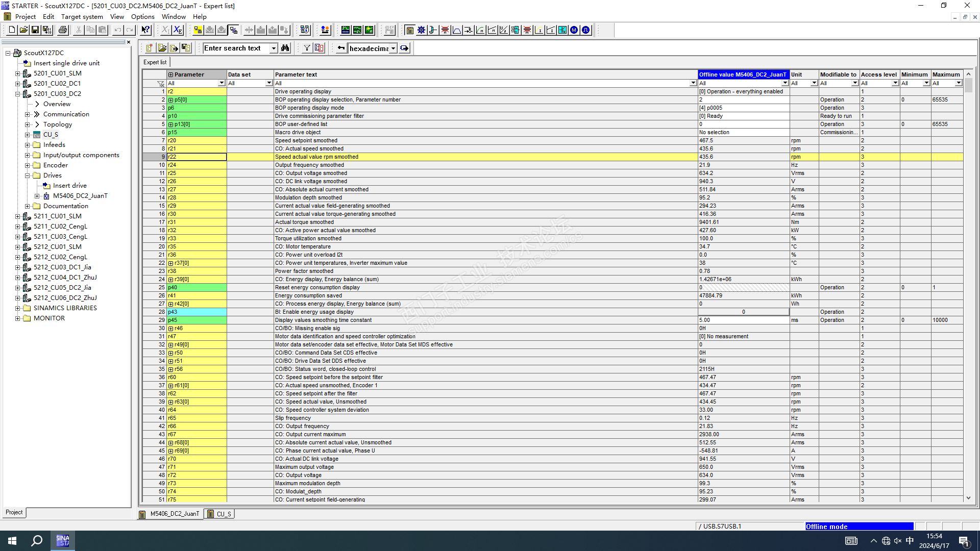This screenshot has width=980, height=551.
Task: Click the vertical scrollbar down arrow
Action: [968, 498]
